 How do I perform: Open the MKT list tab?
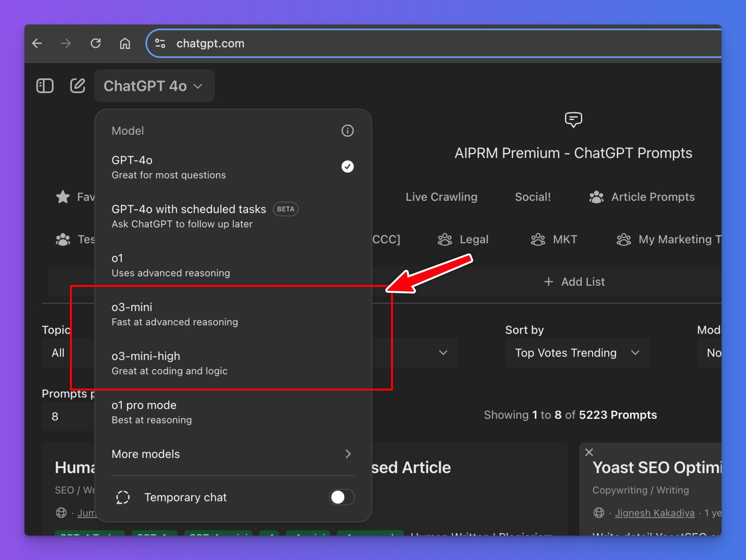coord(554,239)
